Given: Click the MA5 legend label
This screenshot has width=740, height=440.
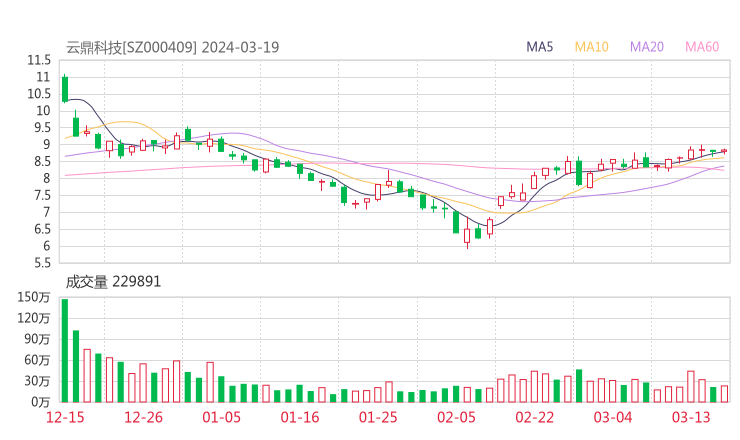Looking at the screenshot, I should [x=539, y=47].
